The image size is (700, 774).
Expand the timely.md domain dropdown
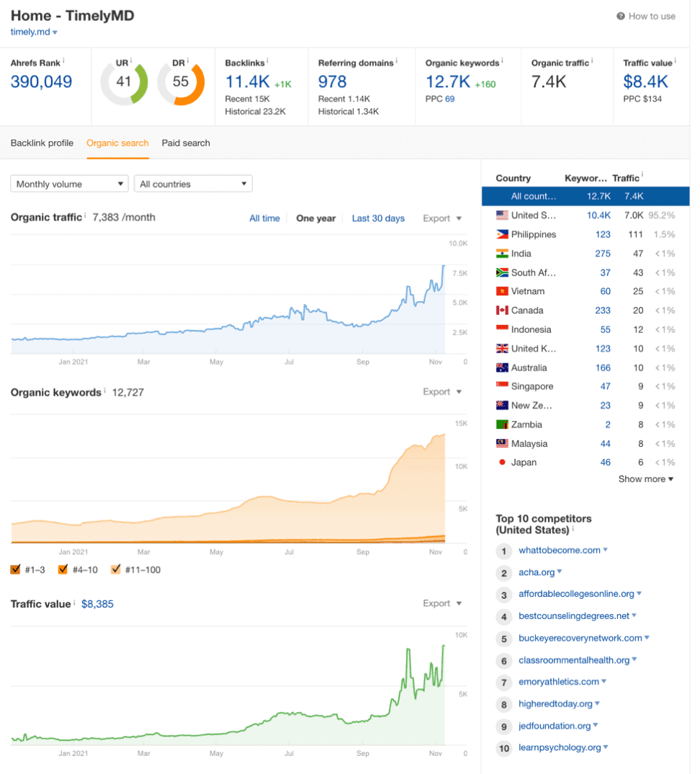coord(55,32)
